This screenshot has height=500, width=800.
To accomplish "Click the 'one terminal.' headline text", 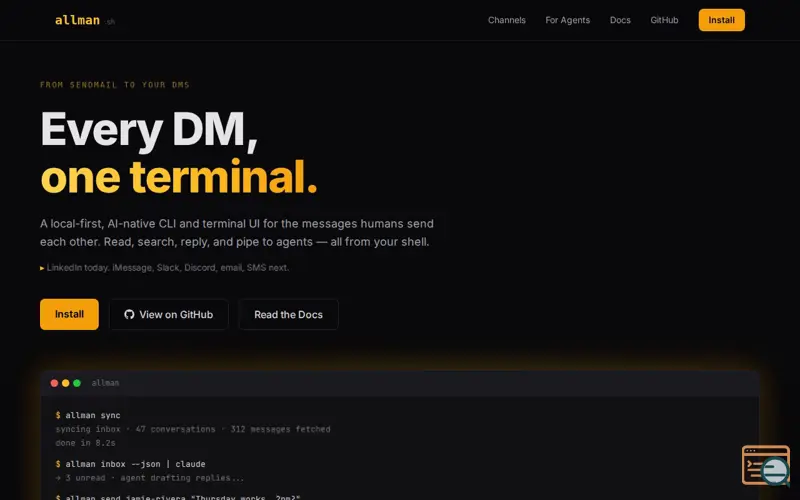I will (x=179, y=177).
